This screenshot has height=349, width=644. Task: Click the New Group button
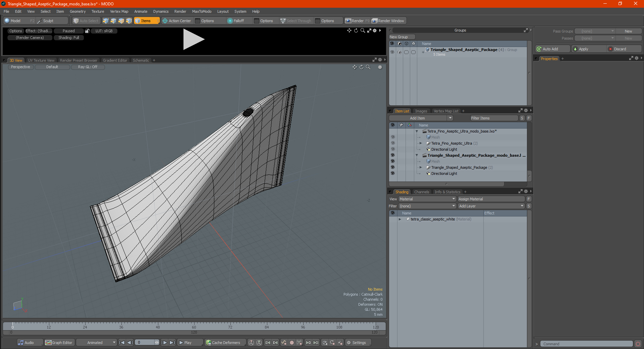402,37
